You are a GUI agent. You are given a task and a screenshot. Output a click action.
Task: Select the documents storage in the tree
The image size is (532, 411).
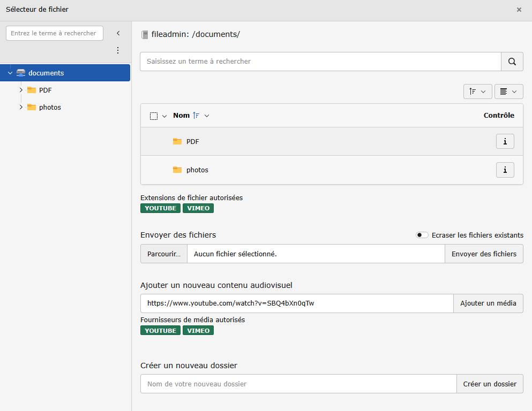46,73
